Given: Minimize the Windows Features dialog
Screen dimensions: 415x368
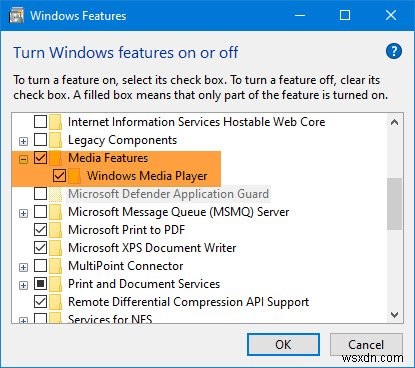Looking at the screenshot, I should (x=300, y=15).
